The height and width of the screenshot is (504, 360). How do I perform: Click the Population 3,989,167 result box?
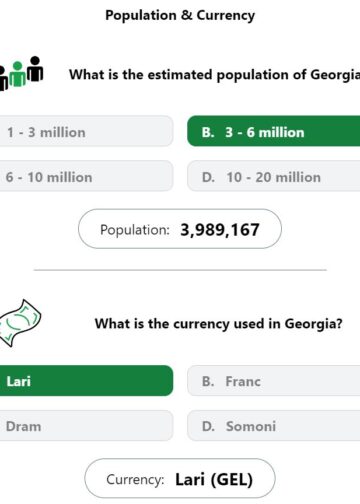(180, 229)
